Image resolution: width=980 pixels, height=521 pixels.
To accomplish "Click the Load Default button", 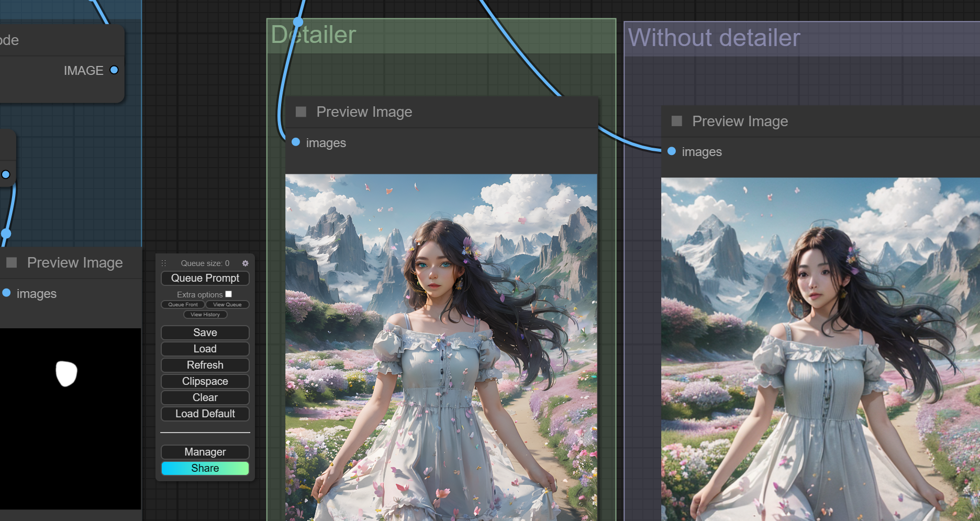I will tap(205, 414).
